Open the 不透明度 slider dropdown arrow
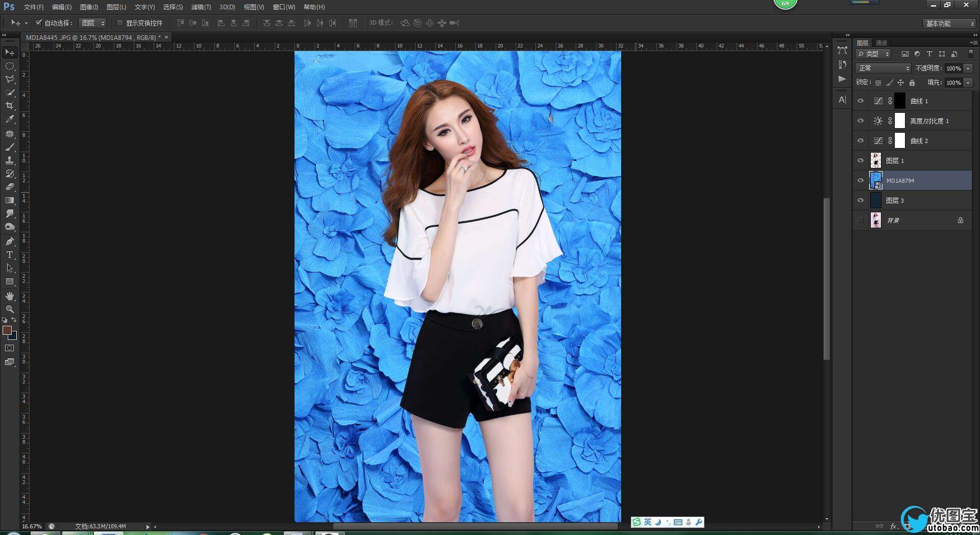Viewport: 980px width, 535px height. (968, 68)
